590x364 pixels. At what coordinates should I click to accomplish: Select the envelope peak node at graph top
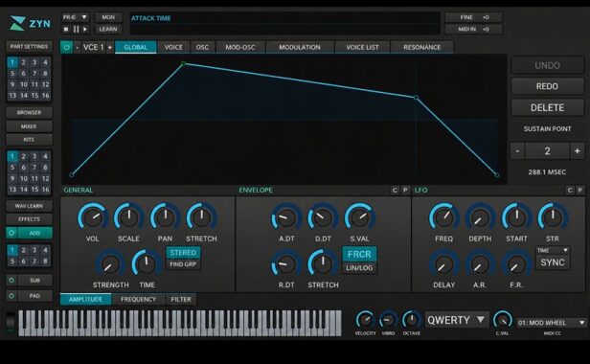(184, 63)
